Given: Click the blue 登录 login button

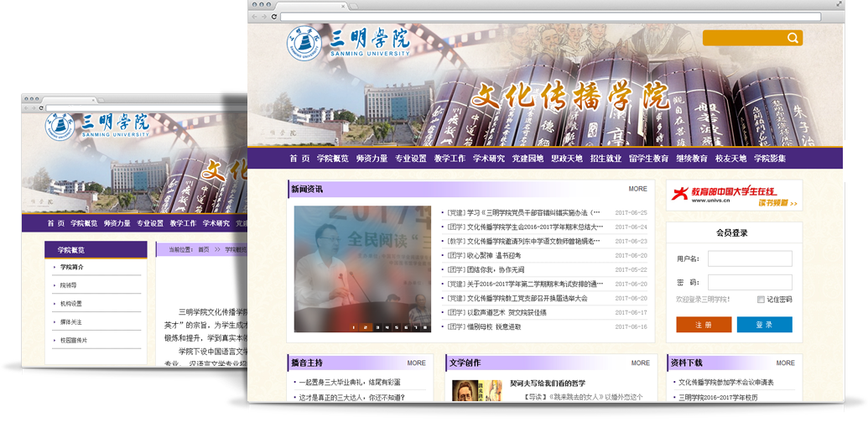Looking at the screenshot, I should coord(764,325).
